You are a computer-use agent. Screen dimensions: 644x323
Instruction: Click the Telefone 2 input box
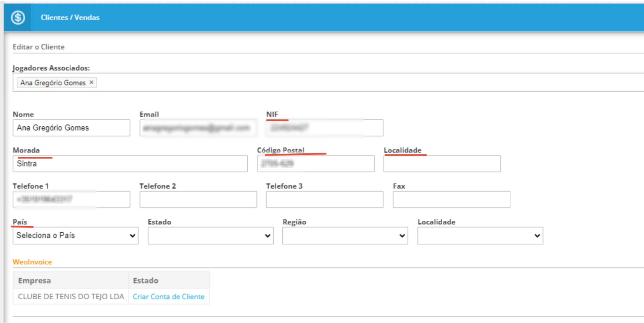[198, 200]
